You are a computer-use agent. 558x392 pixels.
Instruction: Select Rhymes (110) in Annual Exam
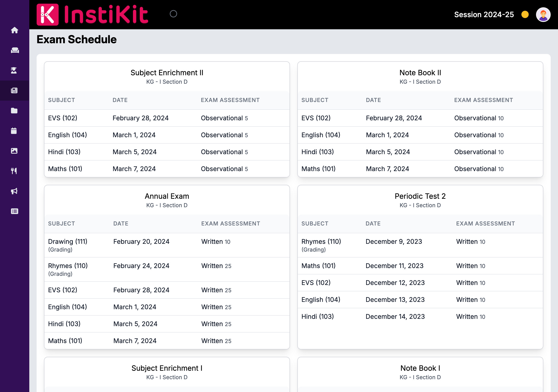(x=68, y=266)
